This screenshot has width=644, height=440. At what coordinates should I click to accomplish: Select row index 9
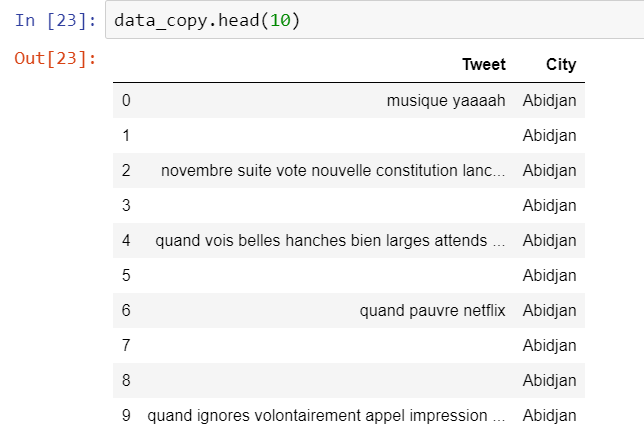point(126,415)
